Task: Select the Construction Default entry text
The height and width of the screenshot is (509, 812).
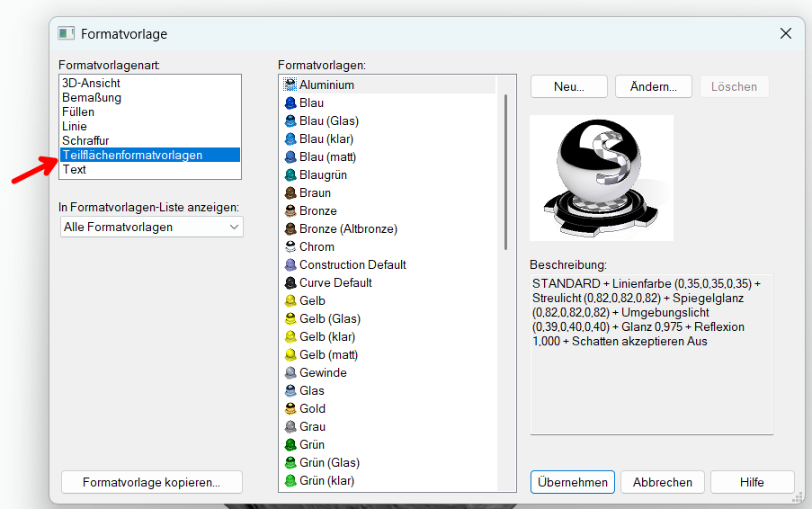Action: pyautogui.click(x=352, y=264)
